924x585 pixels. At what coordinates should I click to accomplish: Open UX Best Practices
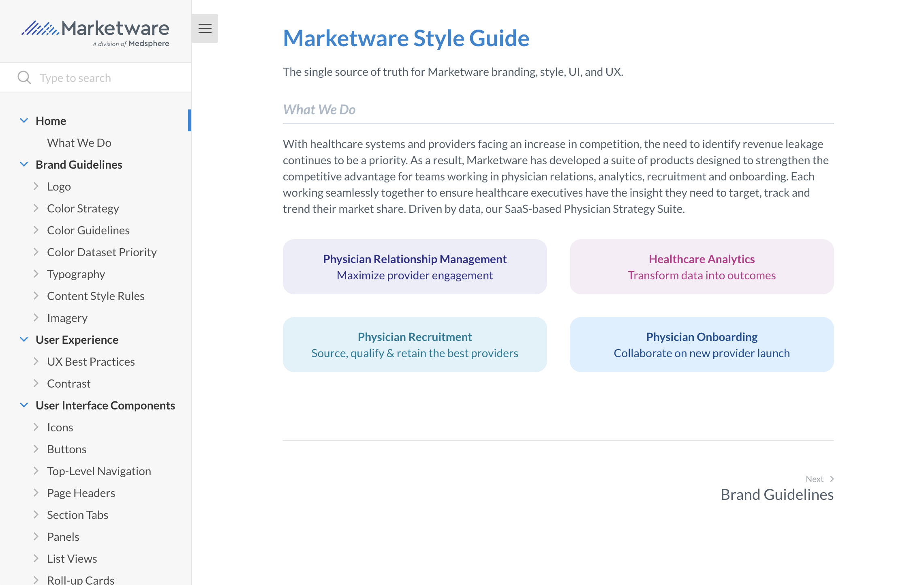pos(91,361)
